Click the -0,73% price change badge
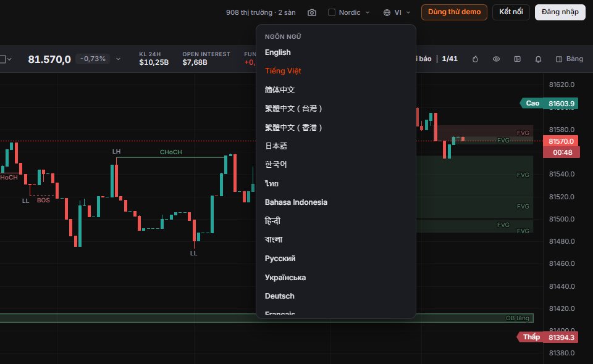 click(x=93, y=59)
